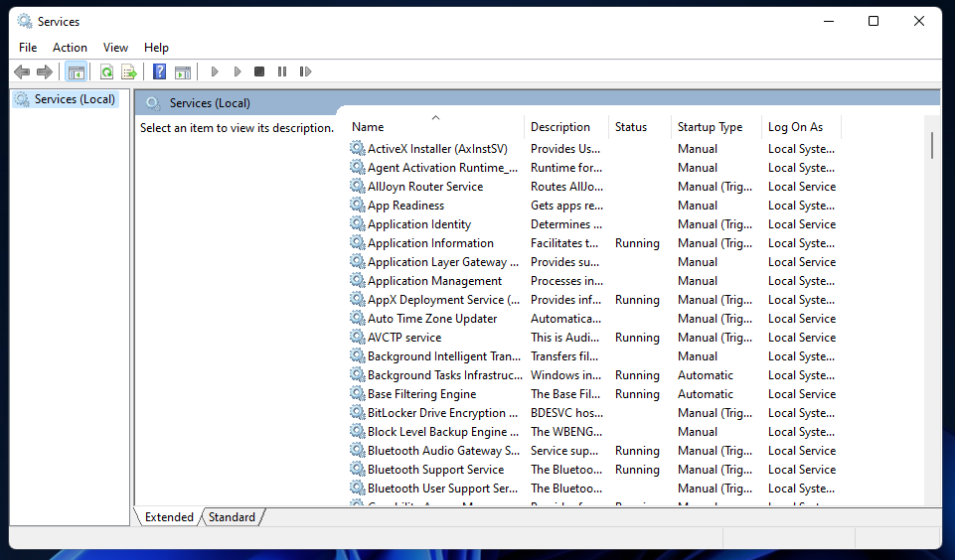Viewport: 955px width, 560px height.
Task: Click gear icon beside Bluetooth Support Service
Action: click(358, 469)
